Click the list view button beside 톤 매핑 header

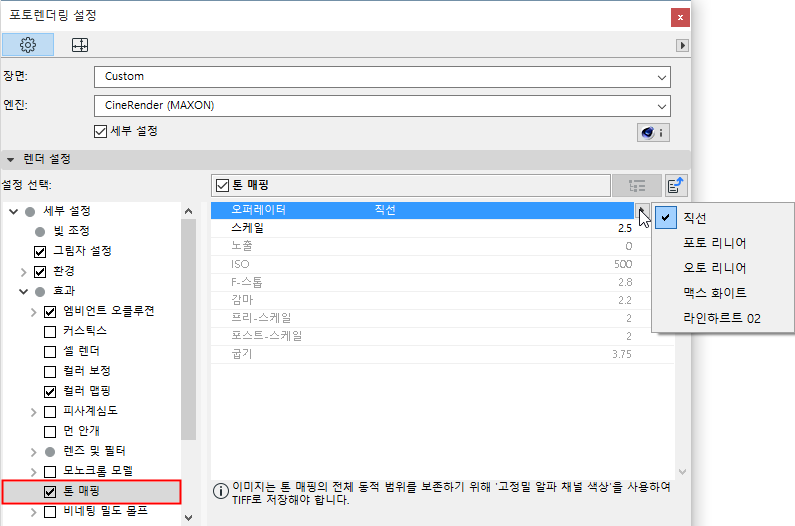pyautogui.click(x=637, y=186)
